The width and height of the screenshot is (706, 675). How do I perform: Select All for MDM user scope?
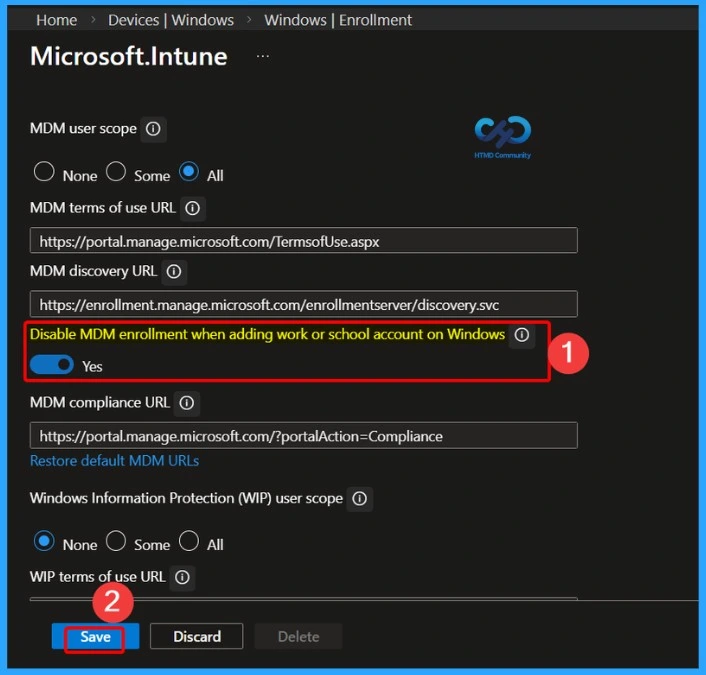click(x=189, y=172)
